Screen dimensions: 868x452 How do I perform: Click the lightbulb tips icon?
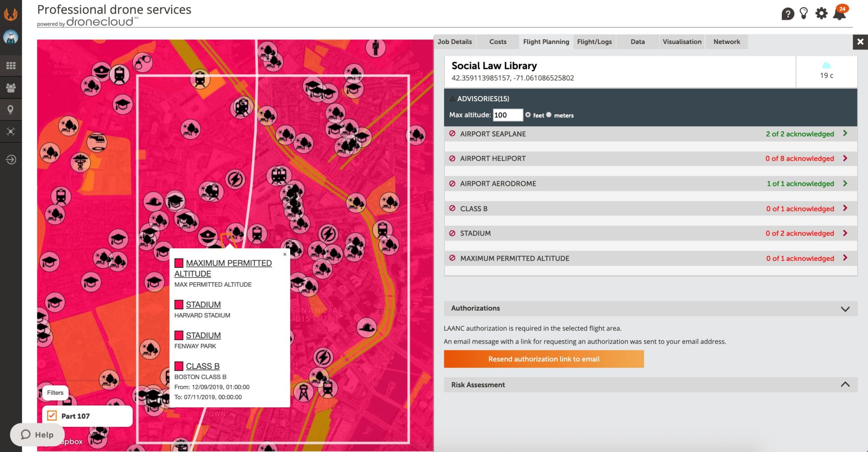click(804, 14)
